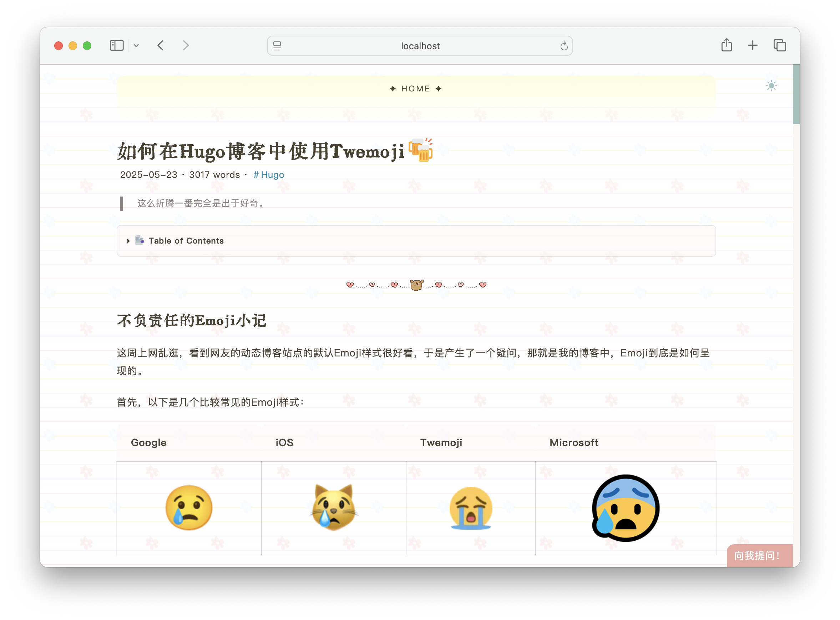Click the localhost address field

(x=420, y=46)
